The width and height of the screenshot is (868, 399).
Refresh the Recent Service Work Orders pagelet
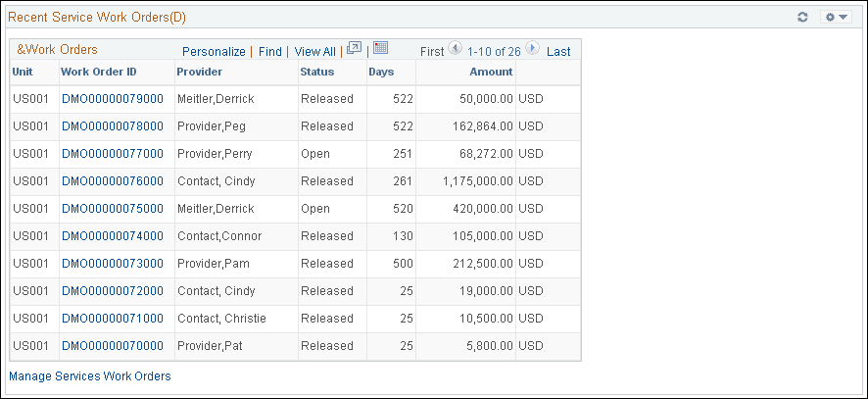tap(802, 18)
